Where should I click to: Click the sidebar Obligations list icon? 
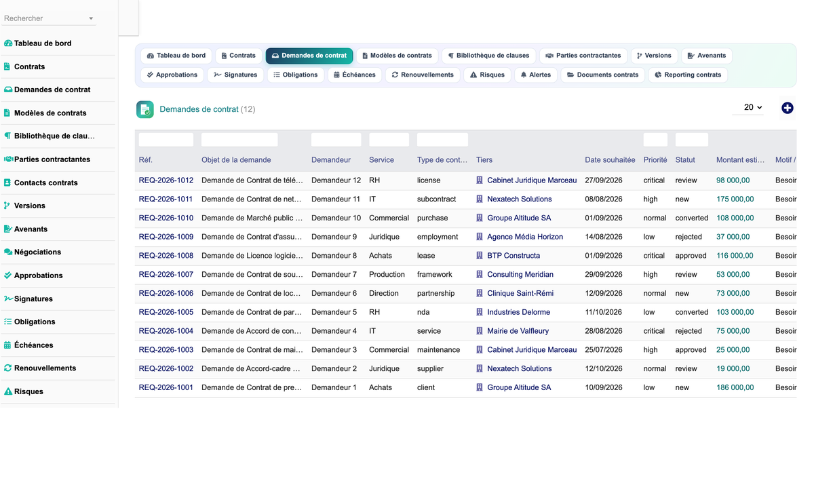pyautogui.click(x=8, y=322)
